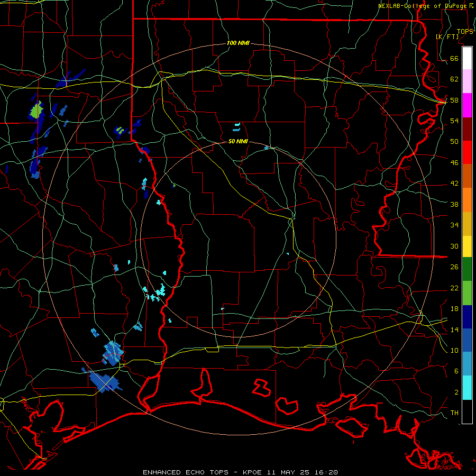Click the white swatch atop the tops legend

click(x=467, y=58)
